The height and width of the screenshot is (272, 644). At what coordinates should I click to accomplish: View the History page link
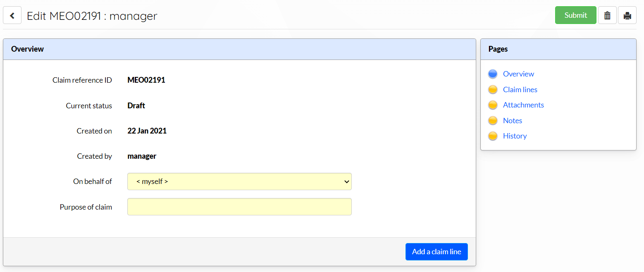tap(515, 136)
